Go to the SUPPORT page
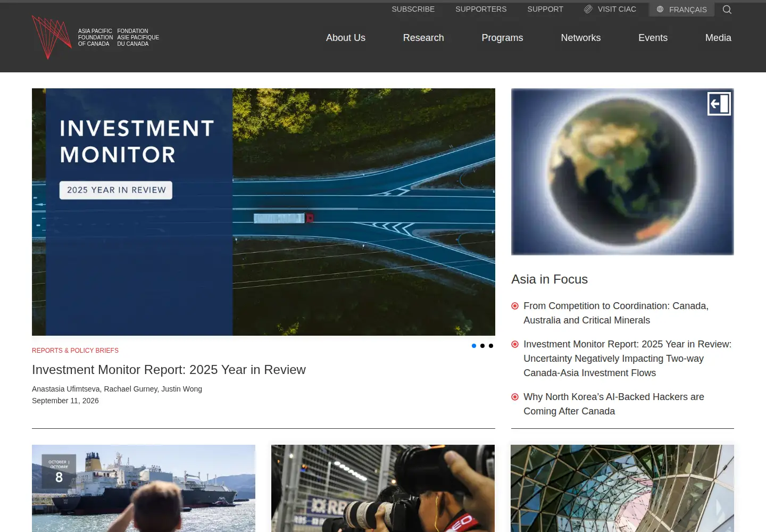This screenshot has height=532, width=766. tap(545, 9)
